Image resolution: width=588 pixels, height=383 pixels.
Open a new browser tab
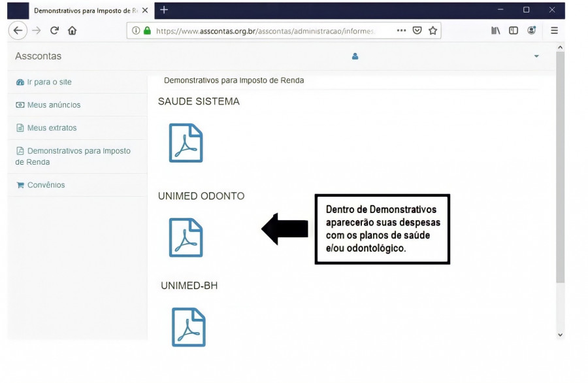click(x=164, y=10)
